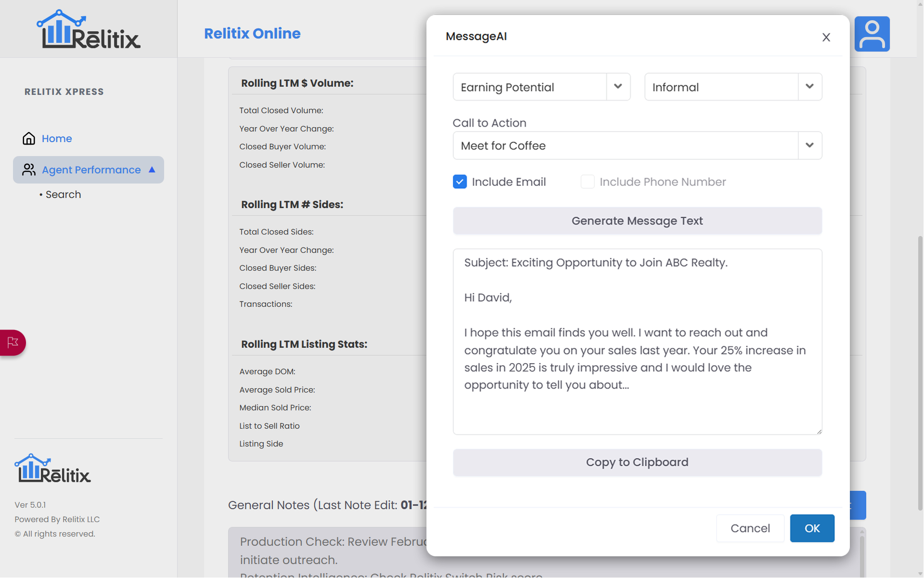Click the Relitix logo in the sidebar footer

(52, 468)
